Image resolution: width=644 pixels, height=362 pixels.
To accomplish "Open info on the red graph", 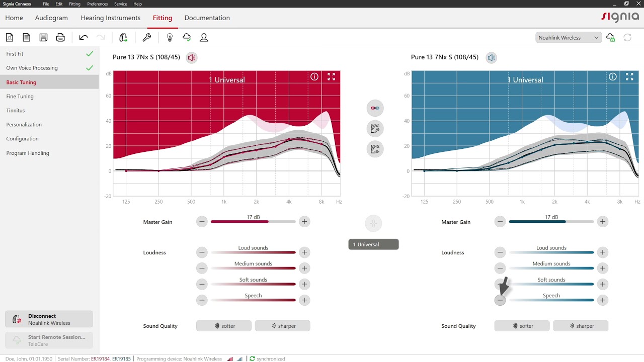I will (314, 77).
